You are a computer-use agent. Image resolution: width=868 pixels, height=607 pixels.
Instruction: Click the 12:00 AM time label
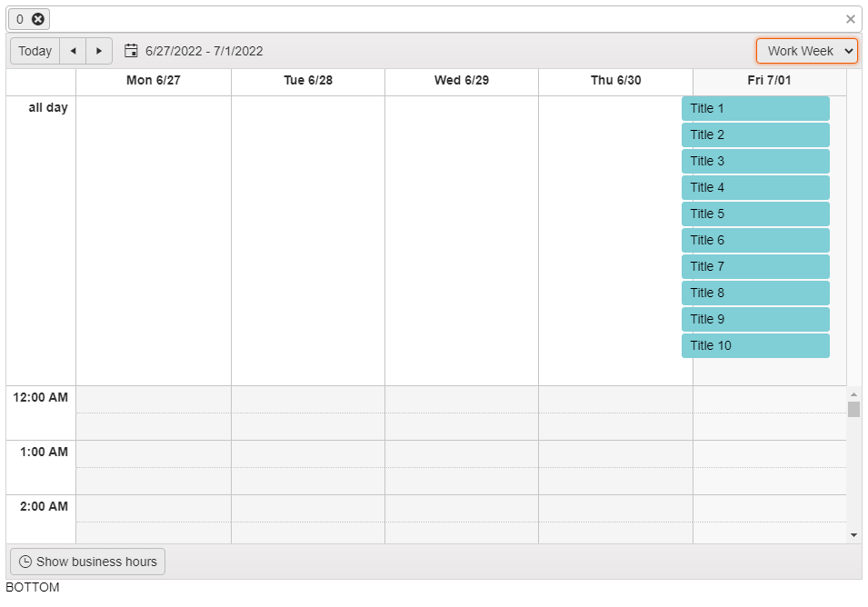click(40, 397)
